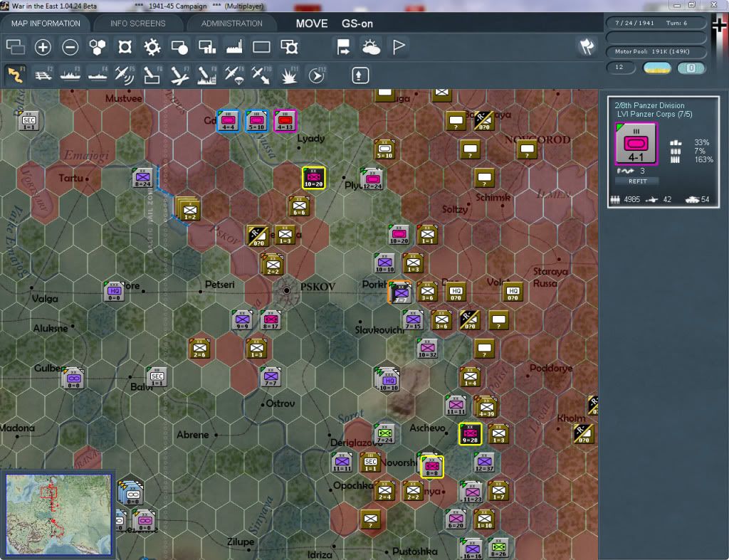Select the F2 rail mode icon
Image resolution: width=729 pixels, height=560 pixels.
coord(43,75)
